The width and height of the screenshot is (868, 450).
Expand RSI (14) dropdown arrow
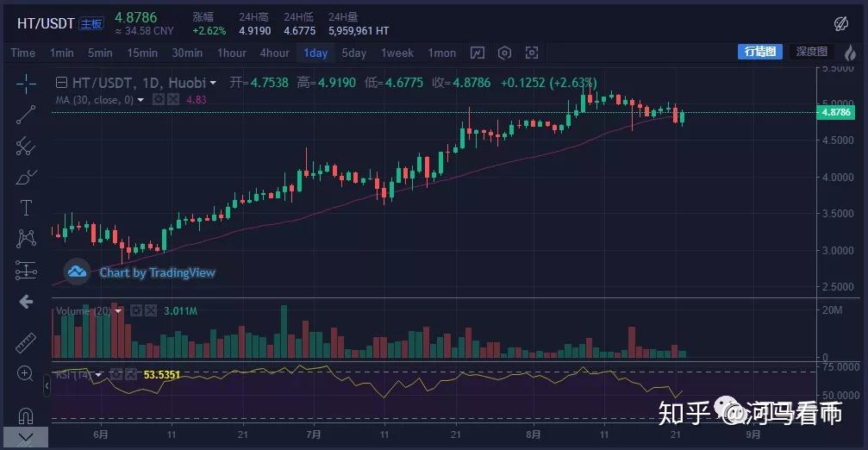click(x=98, y=375)
